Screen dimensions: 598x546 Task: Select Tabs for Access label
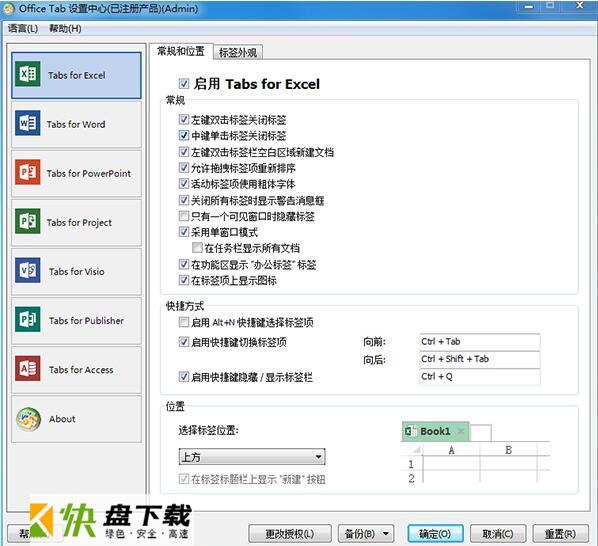pos(81,369)
